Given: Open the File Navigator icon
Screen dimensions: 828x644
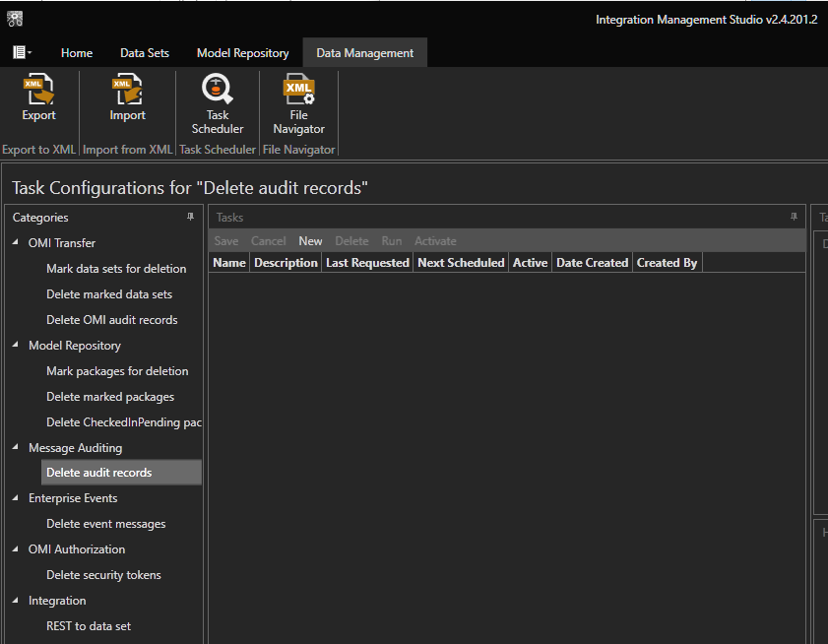Looking at the screenshot, I should 299,89.
